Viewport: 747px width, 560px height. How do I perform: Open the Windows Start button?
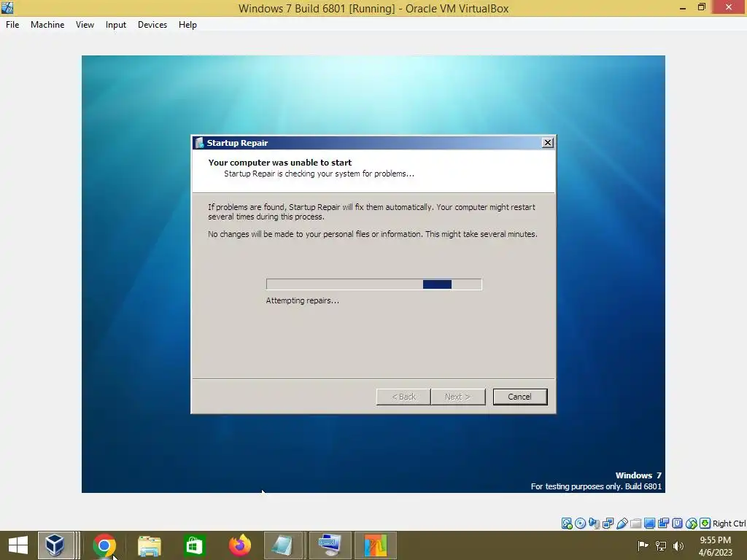click(18, 545)
